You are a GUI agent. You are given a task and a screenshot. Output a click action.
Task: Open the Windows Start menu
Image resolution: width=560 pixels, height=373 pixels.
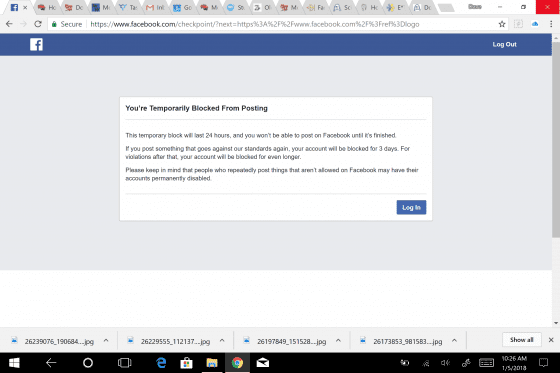pyautogui.click(x=14, y=363)
